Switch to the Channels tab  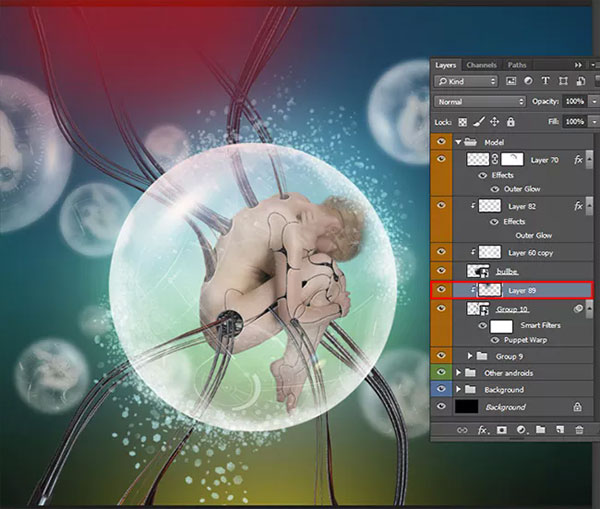481,65
